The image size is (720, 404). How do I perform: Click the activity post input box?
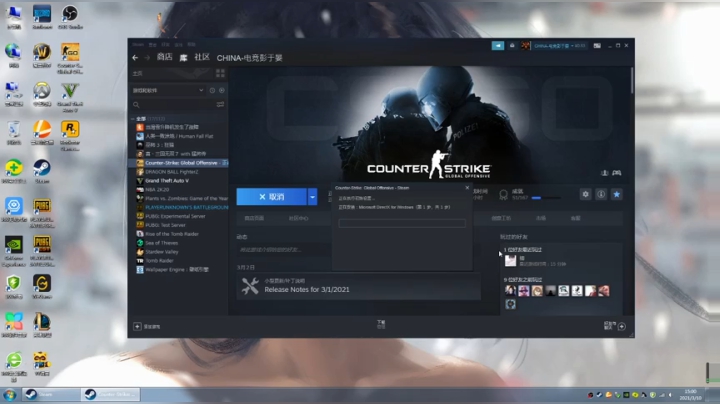(284, 250)
